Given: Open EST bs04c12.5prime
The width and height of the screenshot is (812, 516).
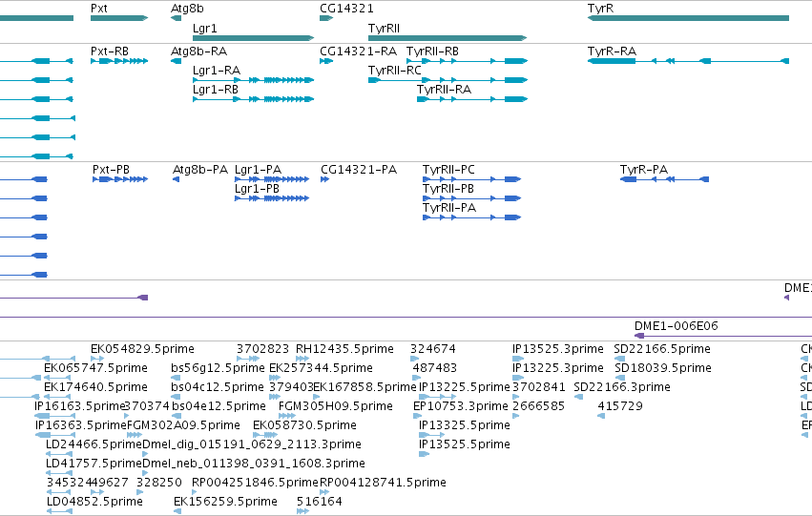Looking at the screenshot, I should (x=218, y=387).
